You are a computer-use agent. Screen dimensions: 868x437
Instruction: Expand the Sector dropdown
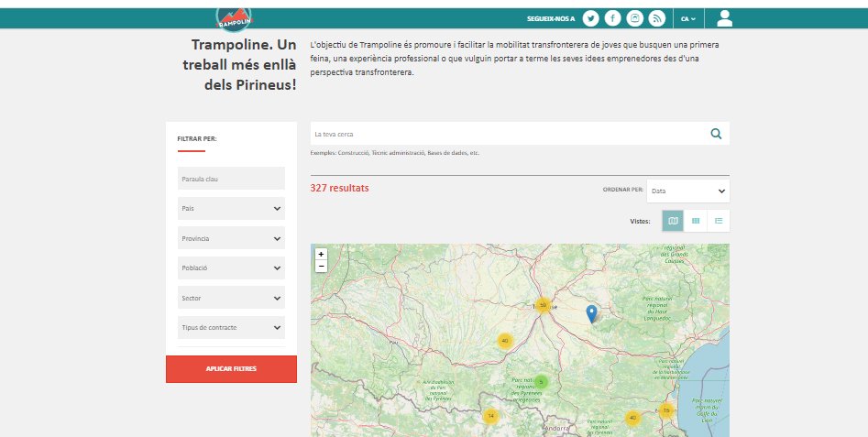tap(231, 298)
